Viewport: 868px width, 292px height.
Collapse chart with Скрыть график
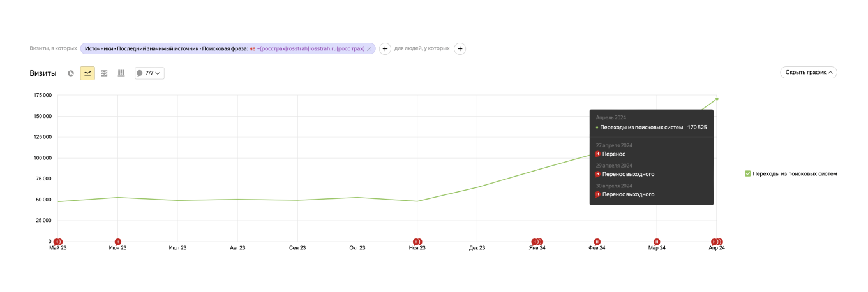[x=808, y=73]
